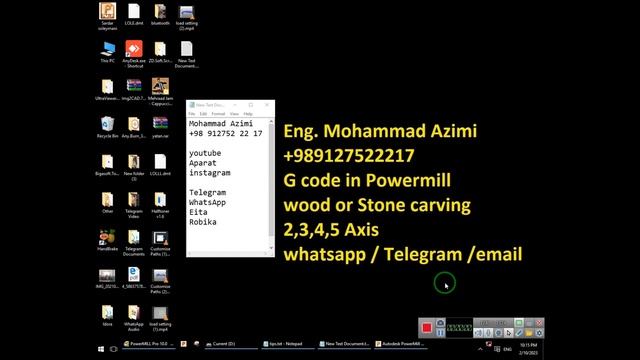
Task: Open the UltraViewer desktop icon
Action: click(108, 89)
